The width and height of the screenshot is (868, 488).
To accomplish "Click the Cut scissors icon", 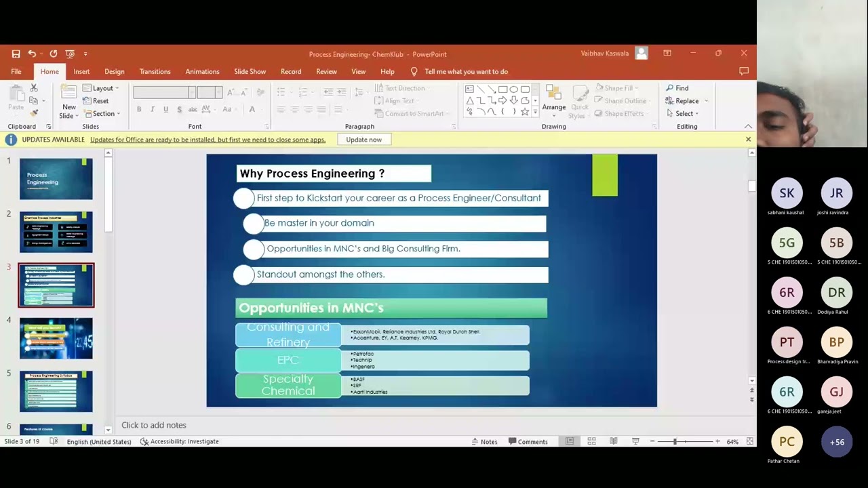I will (x=34, y=88).
